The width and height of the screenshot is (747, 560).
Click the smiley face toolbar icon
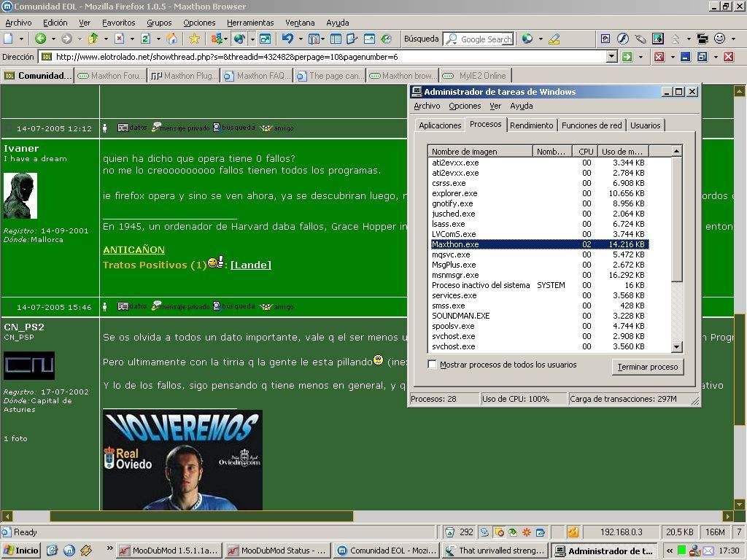click(x=719, y=39)
